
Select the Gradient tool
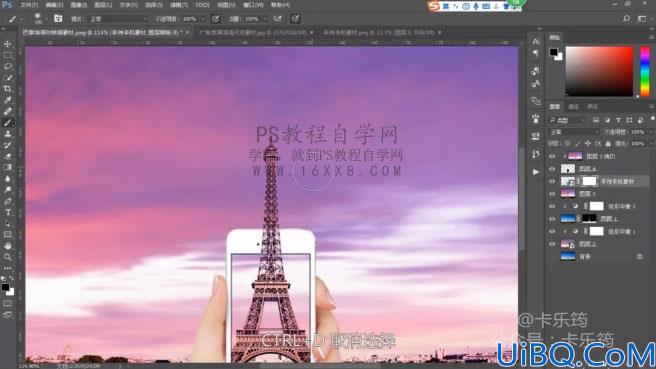[8, 167]
